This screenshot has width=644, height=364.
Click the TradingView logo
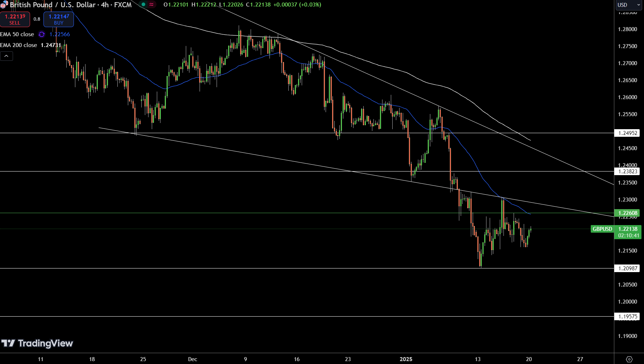37,343
